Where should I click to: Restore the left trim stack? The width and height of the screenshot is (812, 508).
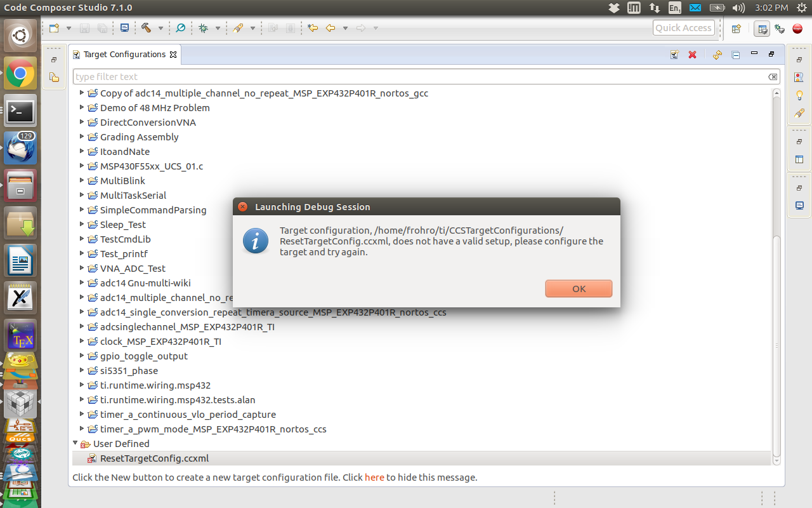click(54, 60)
